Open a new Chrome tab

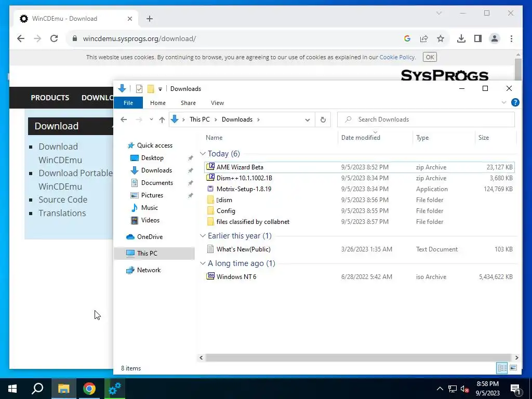click(150, 19)
